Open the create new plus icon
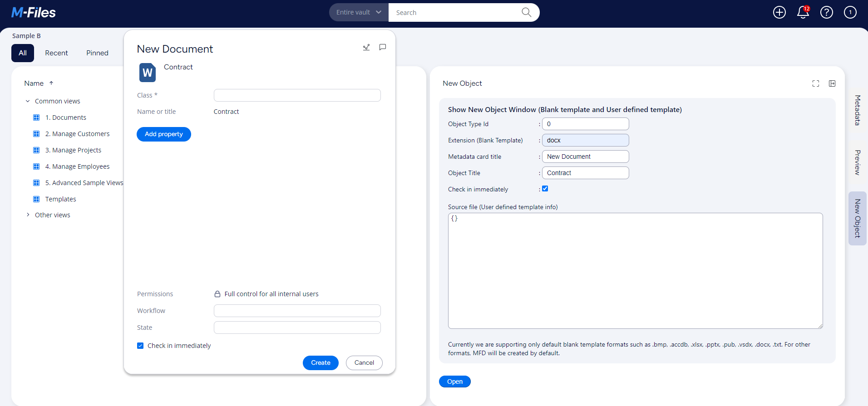Screen dimensions: 868x406 click(x=779, y=12)
